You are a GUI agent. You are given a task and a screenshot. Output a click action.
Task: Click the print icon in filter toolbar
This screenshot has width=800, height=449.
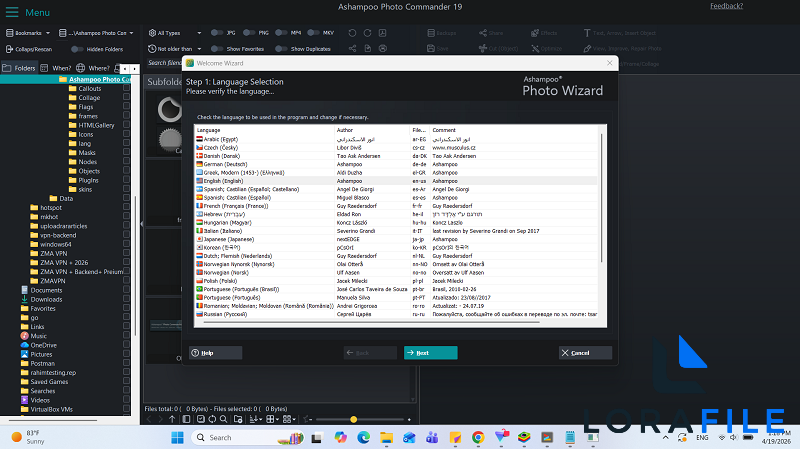[383, 48]
